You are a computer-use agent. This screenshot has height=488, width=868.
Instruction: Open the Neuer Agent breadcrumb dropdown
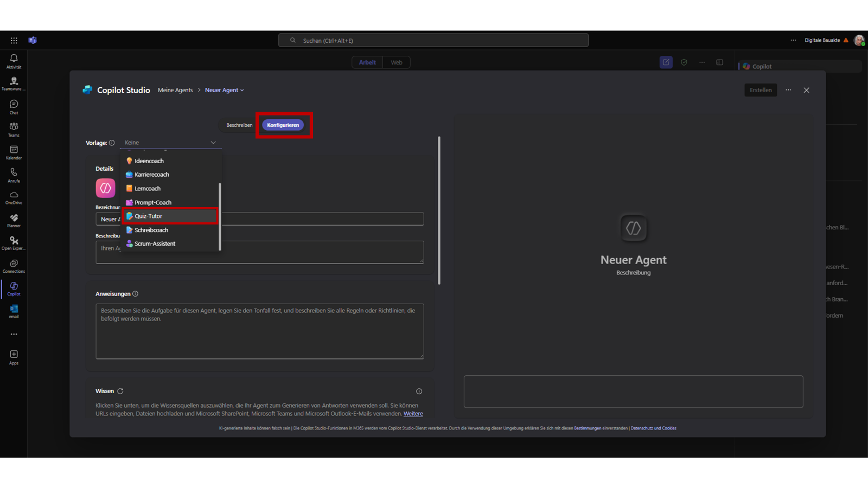(224, 90)
